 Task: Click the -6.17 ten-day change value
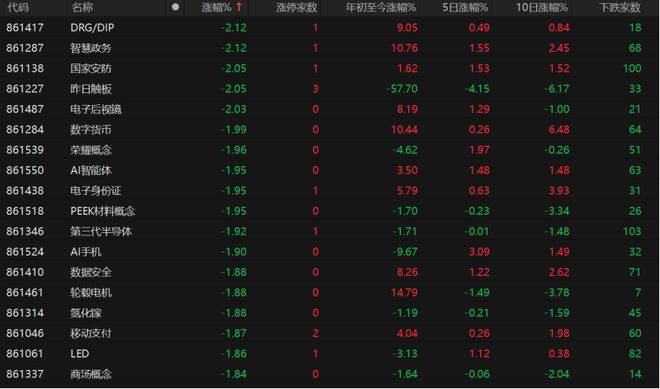click(557, 89)
